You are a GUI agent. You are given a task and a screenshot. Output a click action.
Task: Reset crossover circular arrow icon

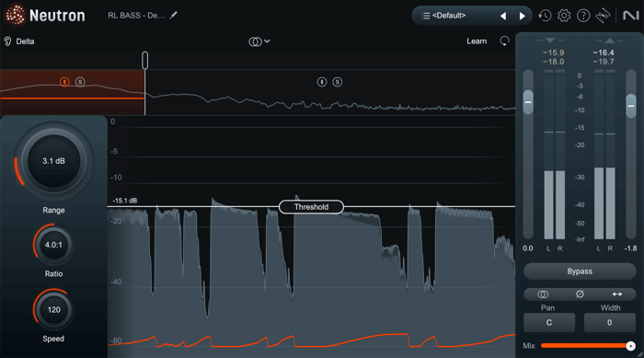click(x=504, y=41)
